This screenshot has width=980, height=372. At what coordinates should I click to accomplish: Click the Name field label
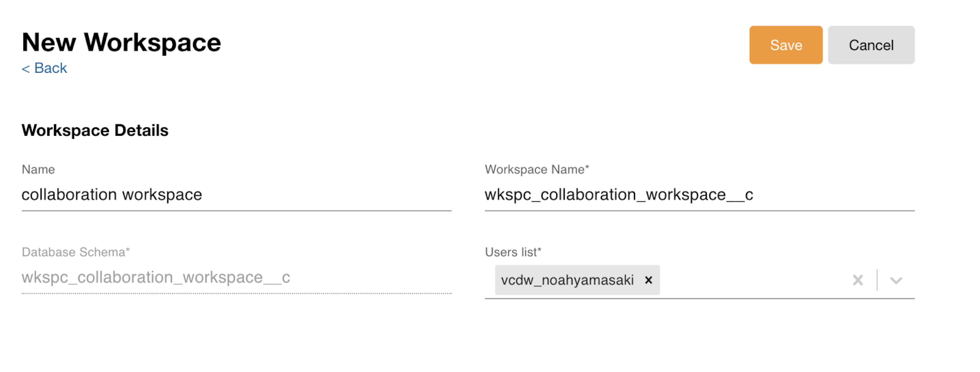point(38,169)
